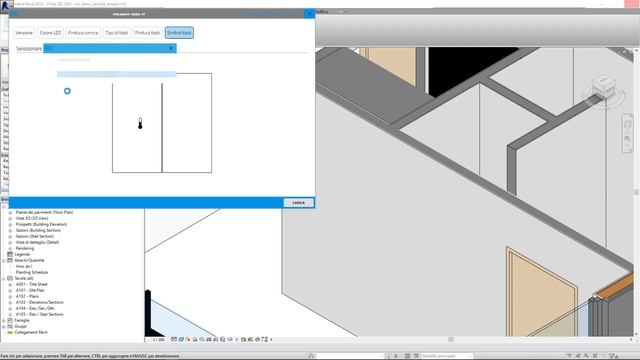Click the worksets icon in status bar

[x=311, y=356]
